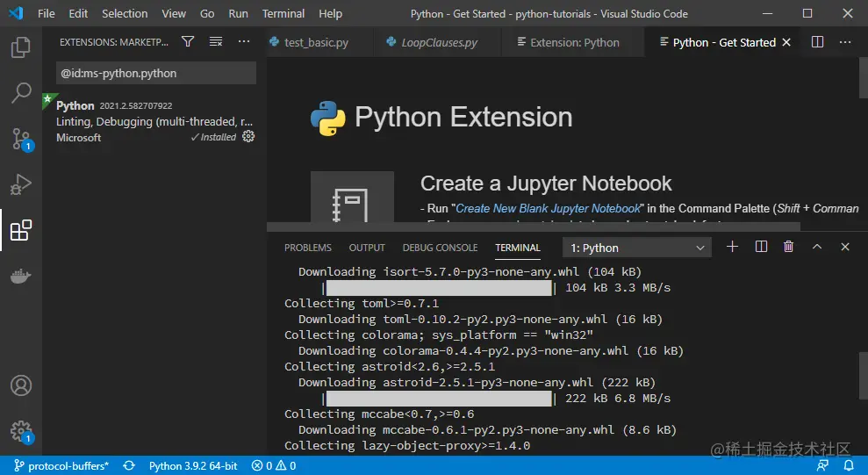Click the version '2021.2.582707922' text

[x=136, y=105]
